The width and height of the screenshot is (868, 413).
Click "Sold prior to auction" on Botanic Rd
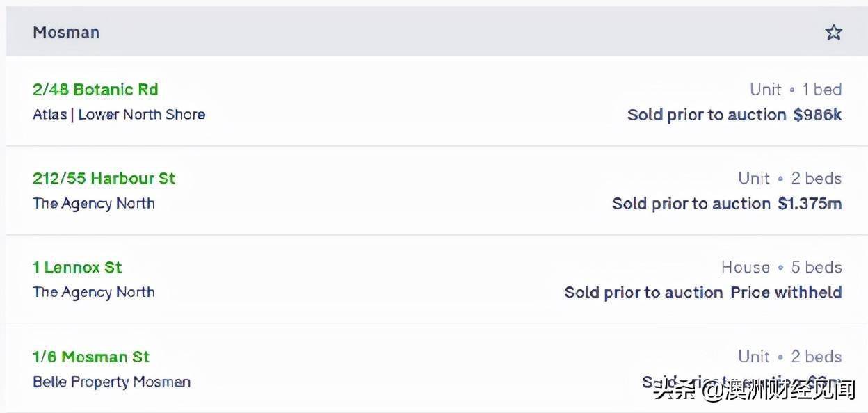[x=707, y=115]
